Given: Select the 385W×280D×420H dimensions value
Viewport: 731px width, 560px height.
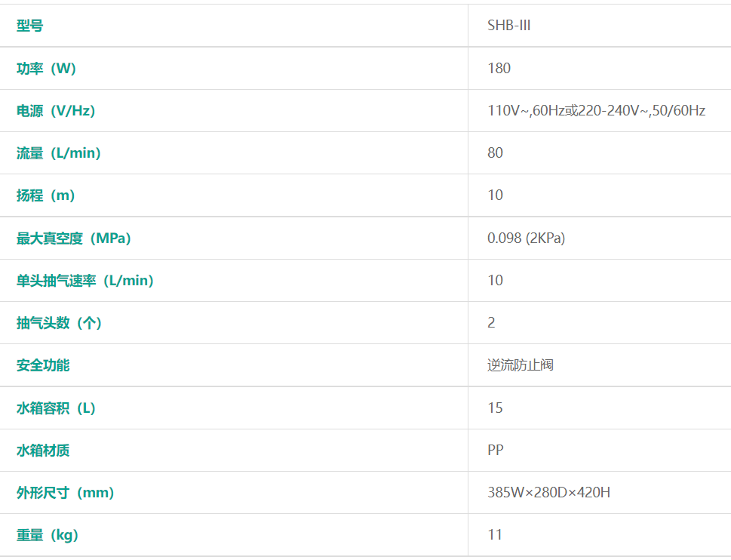Looking at the screenshot, I should pos(549,493).
